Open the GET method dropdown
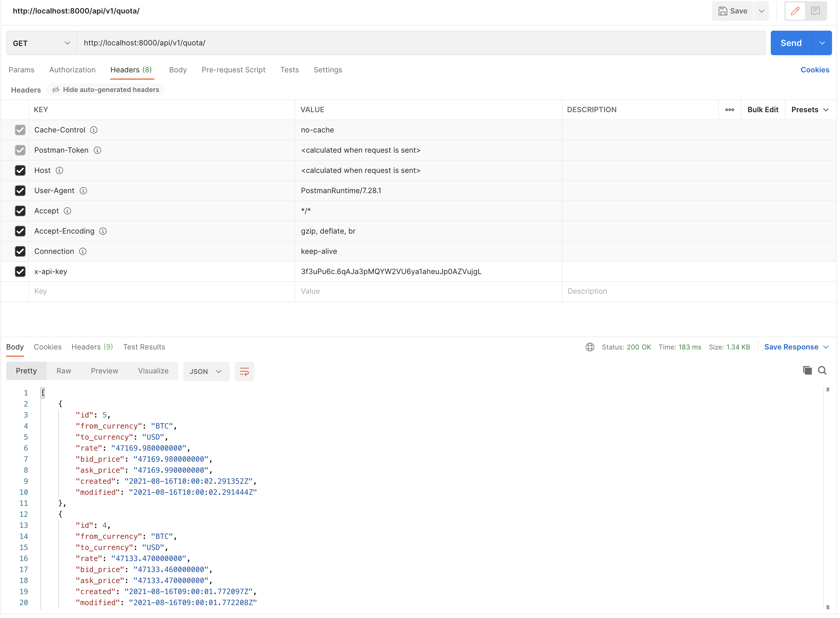This screenshot has width=840, height=618. [x=41, y=43]
